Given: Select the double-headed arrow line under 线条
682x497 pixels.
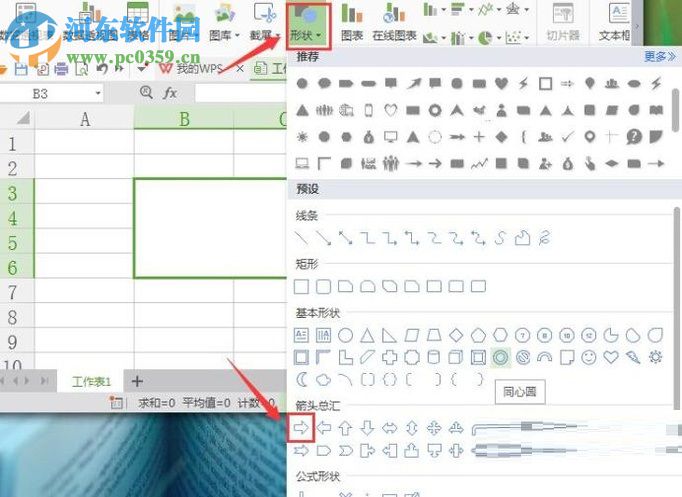Looking at the screenshot, I should (x=345, y=238).
